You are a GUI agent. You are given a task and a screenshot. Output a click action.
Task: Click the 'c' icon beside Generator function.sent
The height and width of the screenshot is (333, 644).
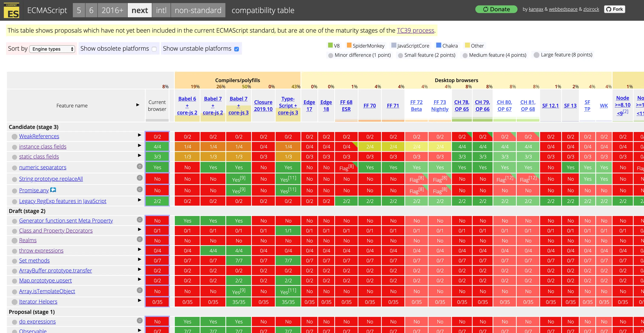click(140, 220)
